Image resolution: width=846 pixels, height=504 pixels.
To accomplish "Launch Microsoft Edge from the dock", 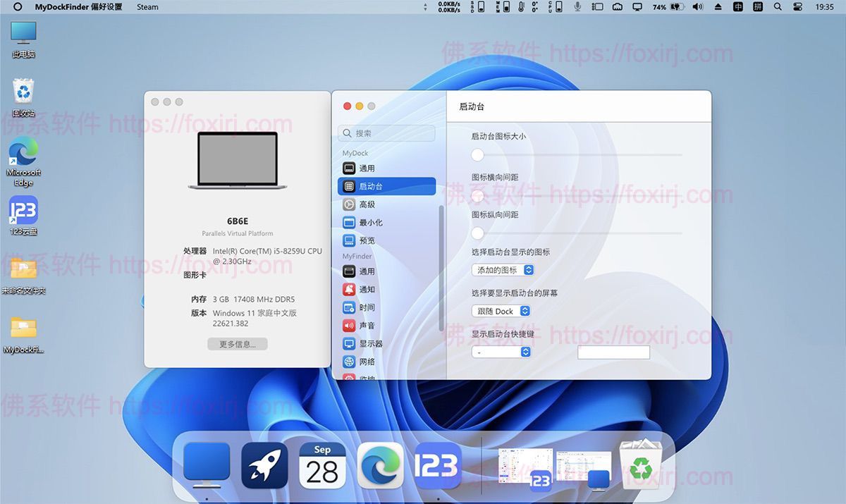I will click(x=380, y=466).
